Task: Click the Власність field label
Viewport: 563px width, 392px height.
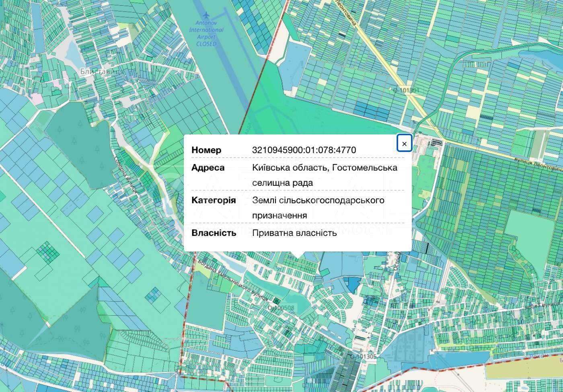Action: [x=214, y=233]
